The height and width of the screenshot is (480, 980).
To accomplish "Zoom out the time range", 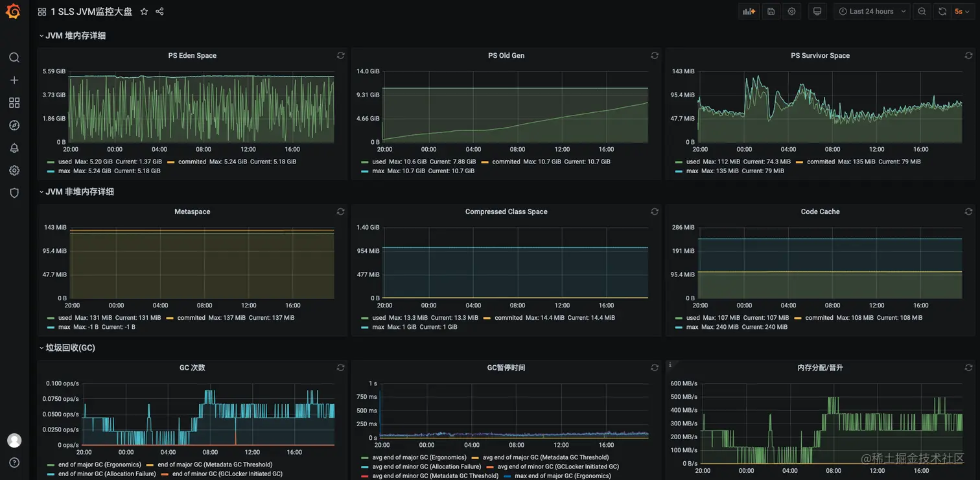I will 922,12.
